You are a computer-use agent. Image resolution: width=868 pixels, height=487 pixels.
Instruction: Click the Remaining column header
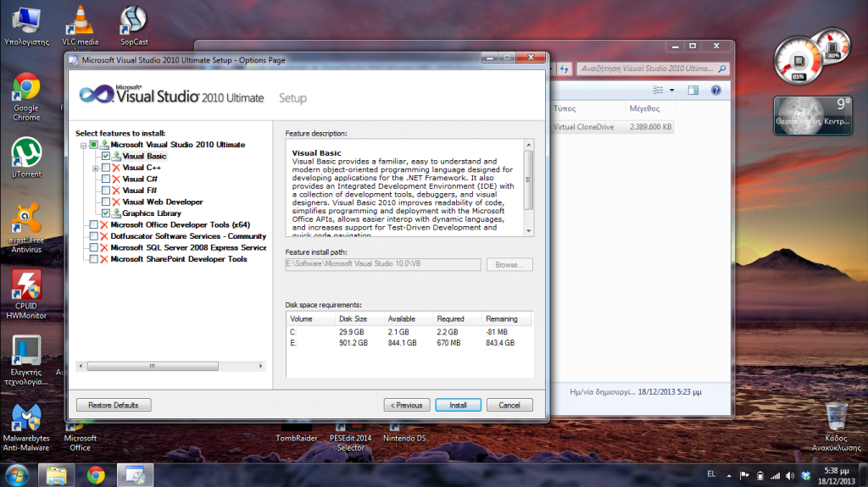pyautogui.click(x=507, y=318)
